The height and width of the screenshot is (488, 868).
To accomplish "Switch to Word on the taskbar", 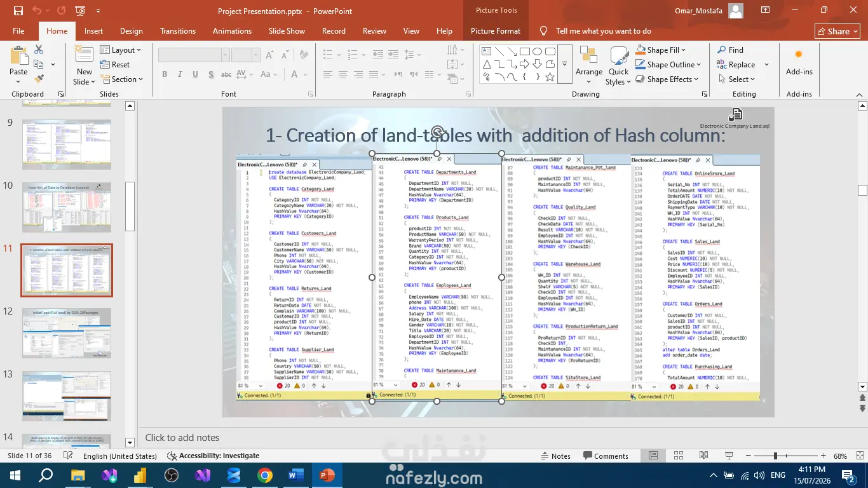I will (296, 475).
